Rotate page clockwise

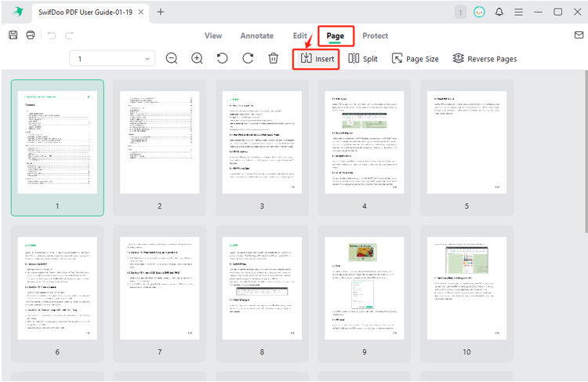point(248,59)
